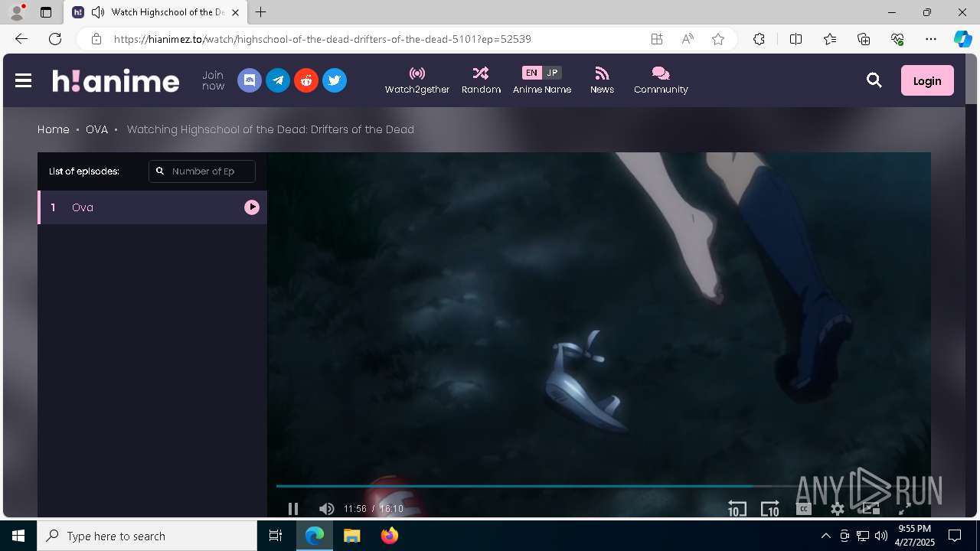Pick a Random anime

pyautogui.click(x=481, y=80)
